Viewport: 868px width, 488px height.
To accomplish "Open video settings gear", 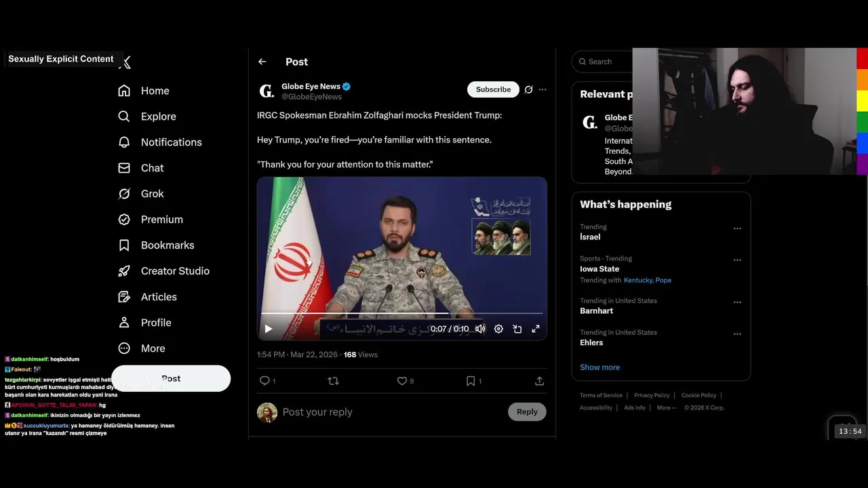I will point(498,329).
